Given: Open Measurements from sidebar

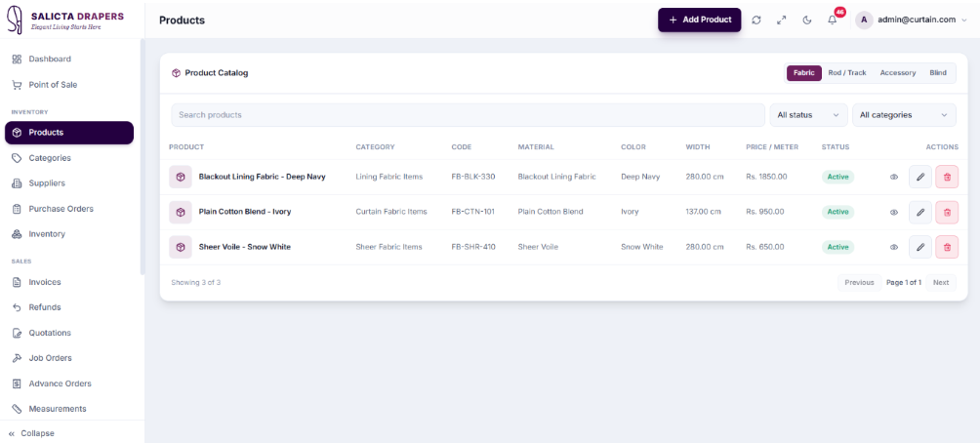Looking at the screenshot, I should [x=69, y=409].
